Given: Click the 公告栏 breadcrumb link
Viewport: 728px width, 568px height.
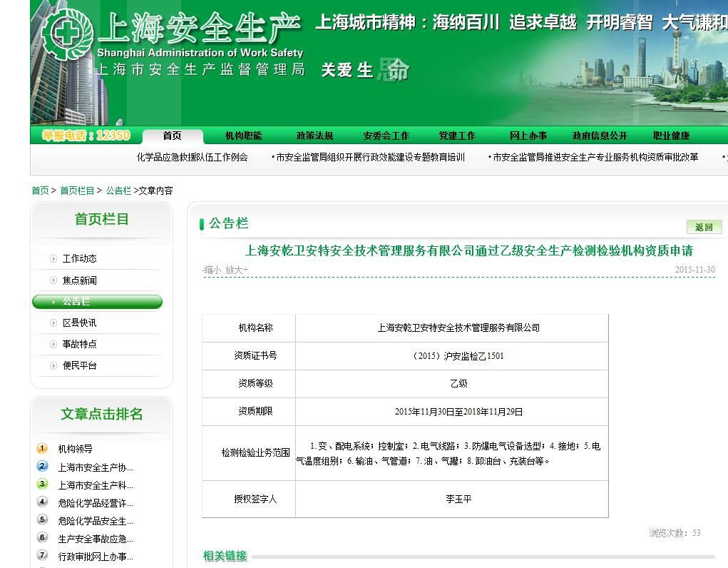Looking at the screenshot, I should 118,191.
